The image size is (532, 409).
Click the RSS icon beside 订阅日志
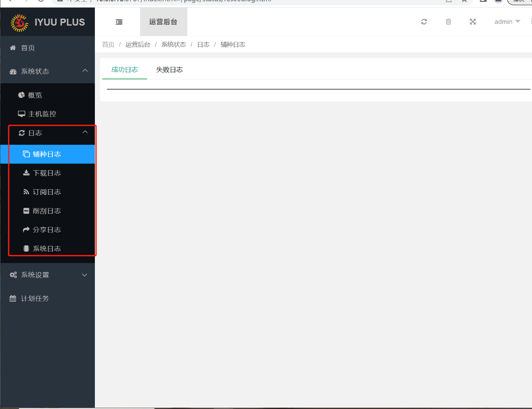tap(26, 191)
